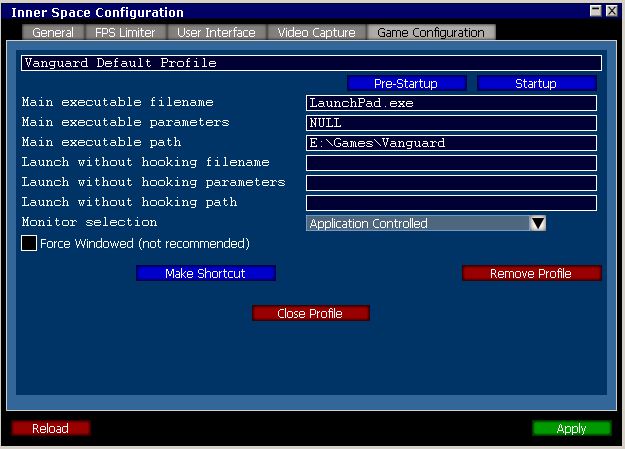This screenshot has width=625, height=449.
Task: Click the Main executable filename label
Action: coord(118,102)
